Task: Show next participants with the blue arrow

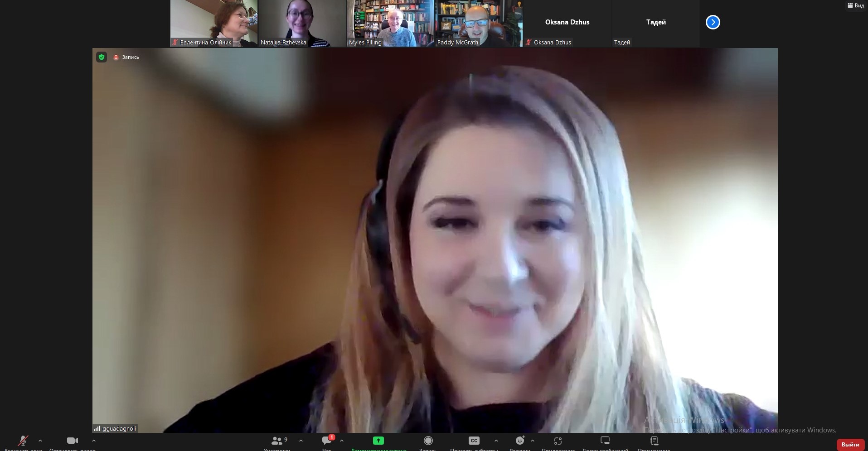Action: pos(713,22)
